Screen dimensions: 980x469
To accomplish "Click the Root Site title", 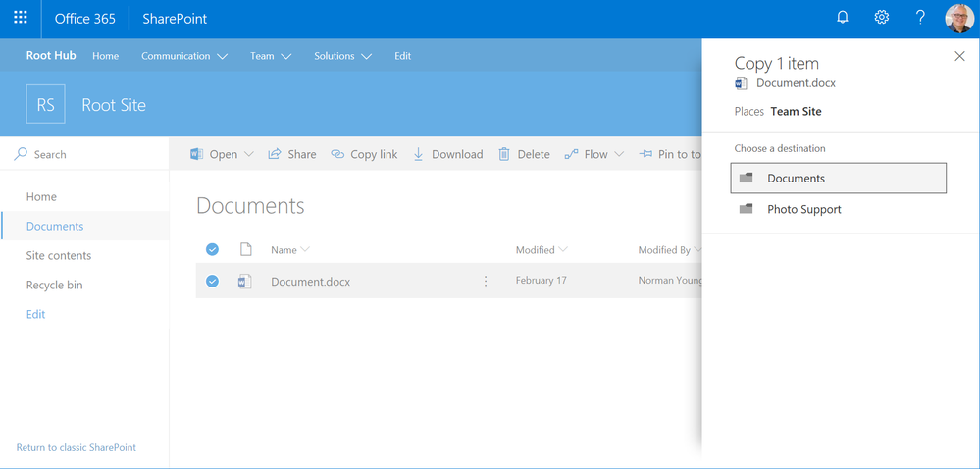I will [x=114, y=104].
